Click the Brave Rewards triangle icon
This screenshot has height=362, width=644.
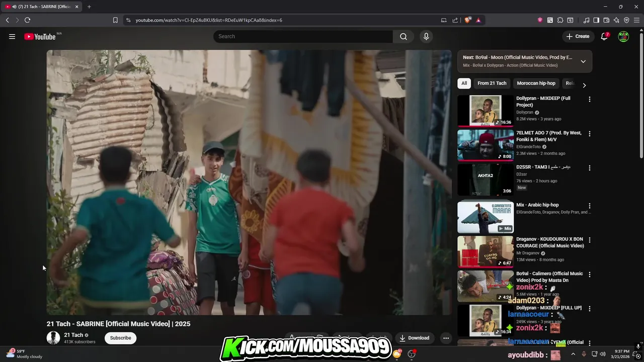tap(478, 20)
